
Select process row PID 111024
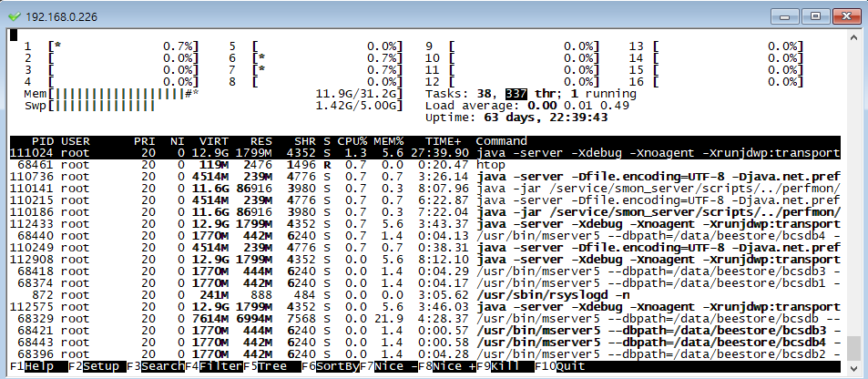point(425,153)
